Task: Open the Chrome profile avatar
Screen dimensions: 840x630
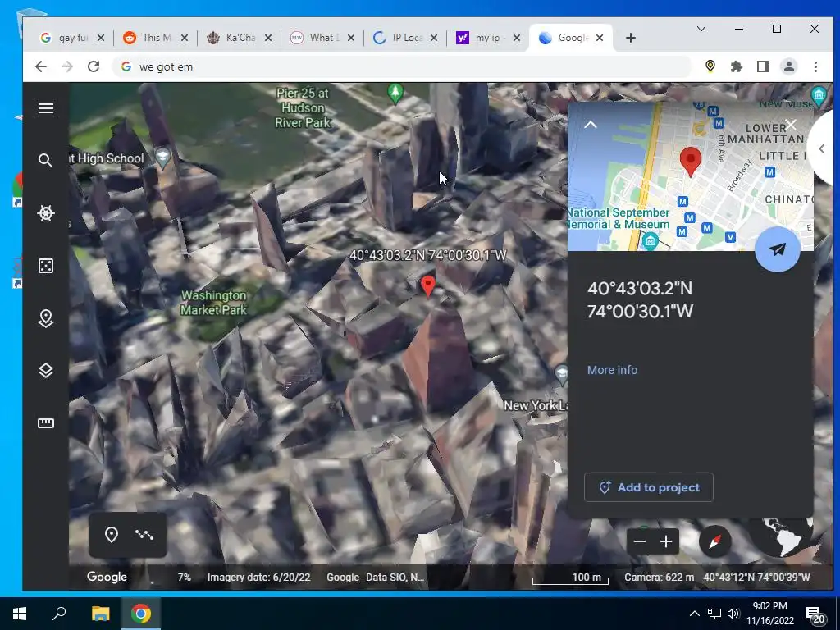Action: (x=788, y=66)
